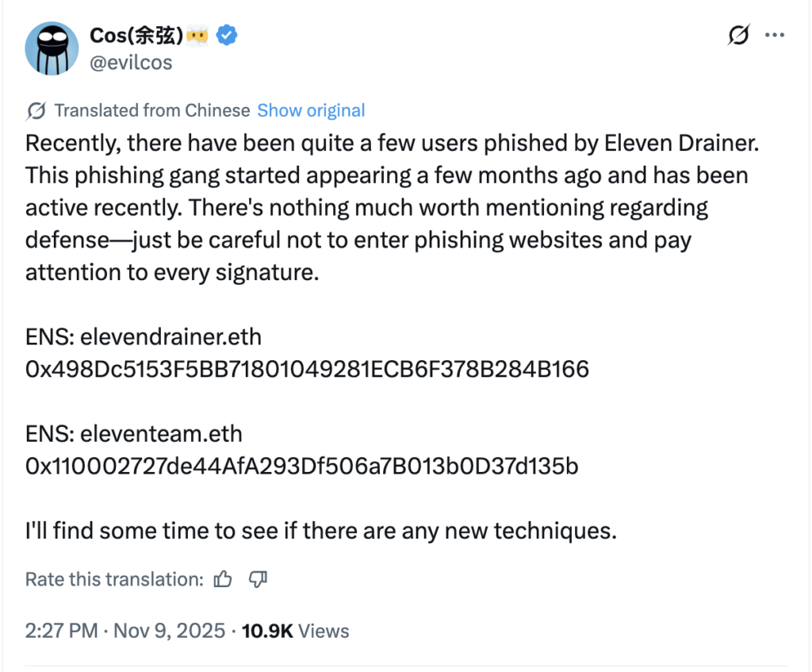Click the translation icon beside Translated from Chinese
The width and height of the screenshot is (812, 672).
[x=36, y=110]
